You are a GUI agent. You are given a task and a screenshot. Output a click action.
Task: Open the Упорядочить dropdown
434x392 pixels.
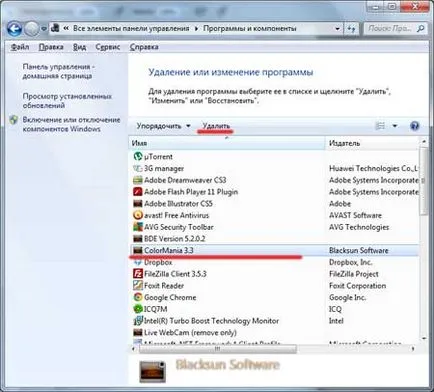coord(164,126)
